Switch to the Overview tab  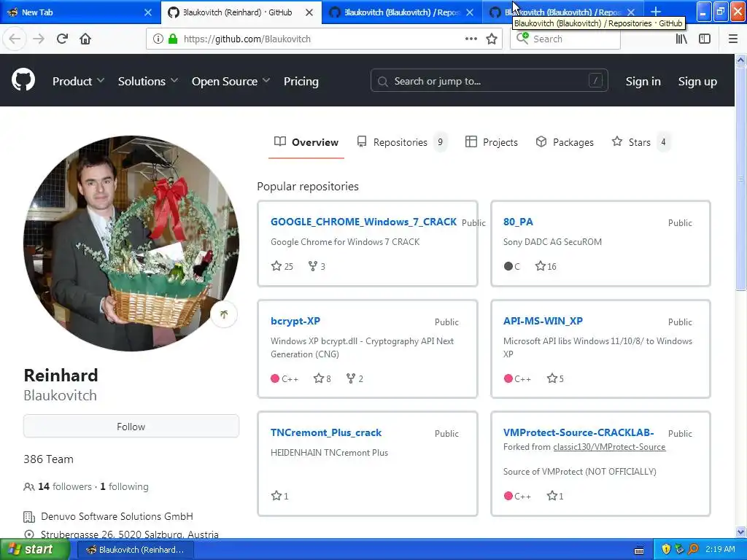(x=306, y=142)
